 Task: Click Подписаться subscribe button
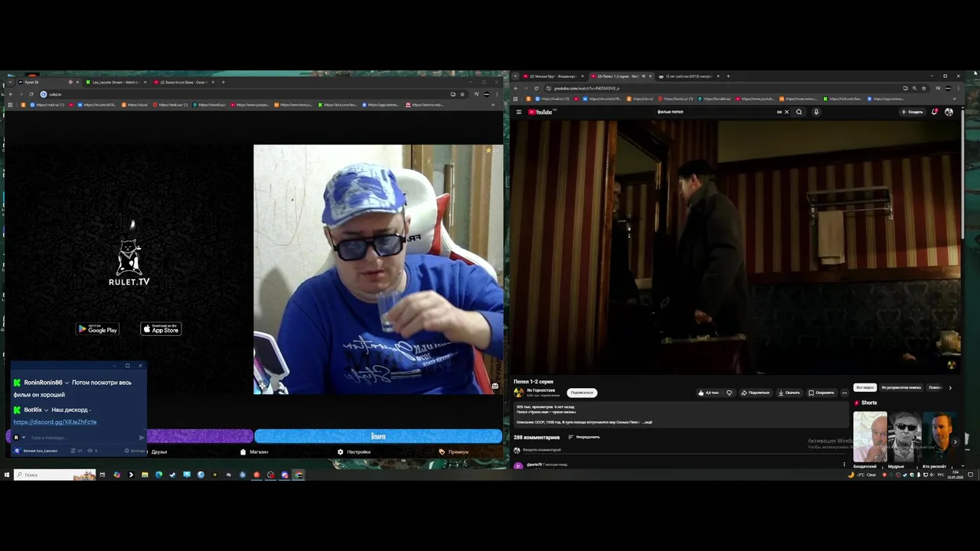click(582, 393)
